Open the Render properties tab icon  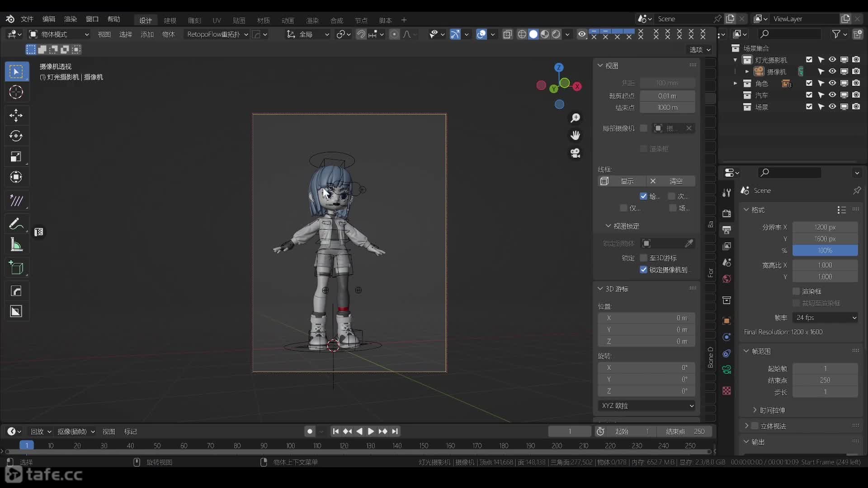tap(726, 213)
